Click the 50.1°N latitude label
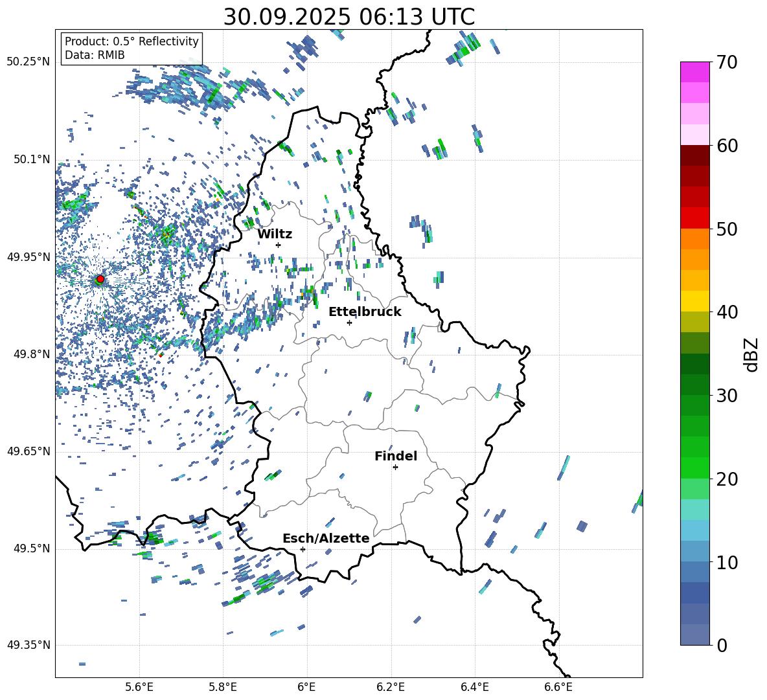 click(x=32, y=159)
